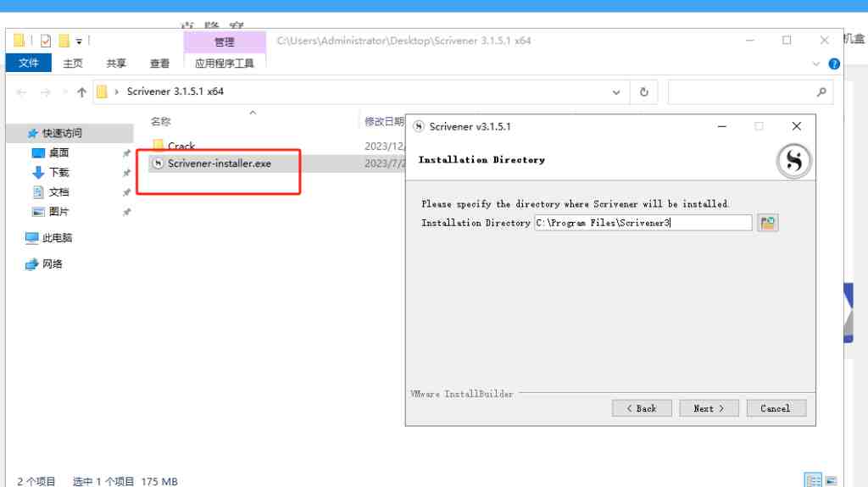Open the 文件 ribbon tab
Viewport: 868px width, 487px height.
[28, 63]
